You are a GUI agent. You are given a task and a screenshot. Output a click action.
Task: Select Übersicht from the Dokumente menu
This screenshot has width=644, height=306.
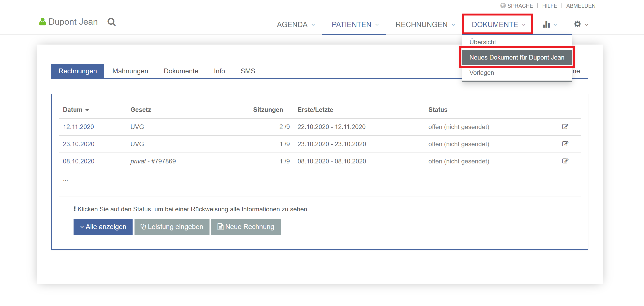(x=482, y=42)
